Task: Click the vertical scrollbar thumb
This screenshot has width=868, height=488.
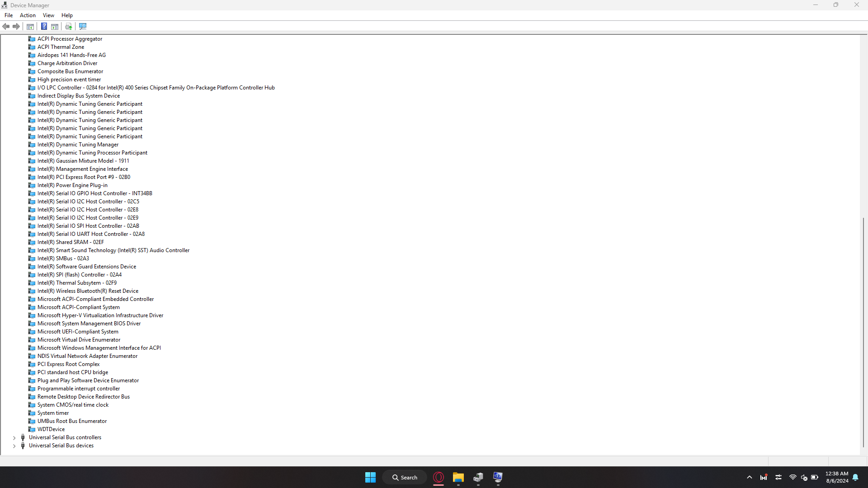Action: [x=863, y=332]
